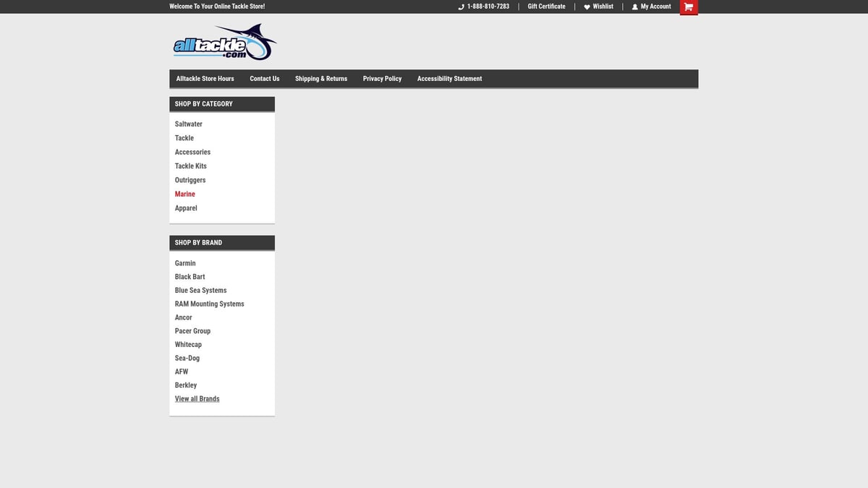Screen dimensions: 868x488
Task: Shop the Garmin brand
Action: [185, 263]
